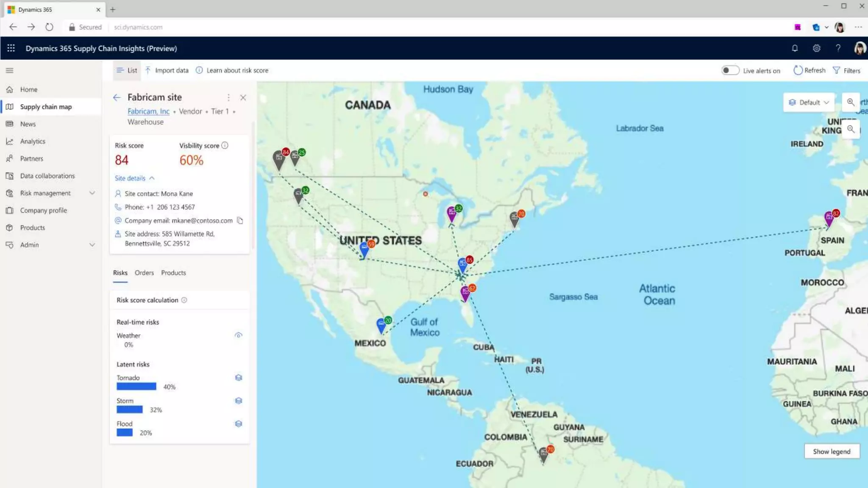The height and width of the screenshot is (488, 868).
Task: Select the purple map pin in Spain
Action: [829, 218]
